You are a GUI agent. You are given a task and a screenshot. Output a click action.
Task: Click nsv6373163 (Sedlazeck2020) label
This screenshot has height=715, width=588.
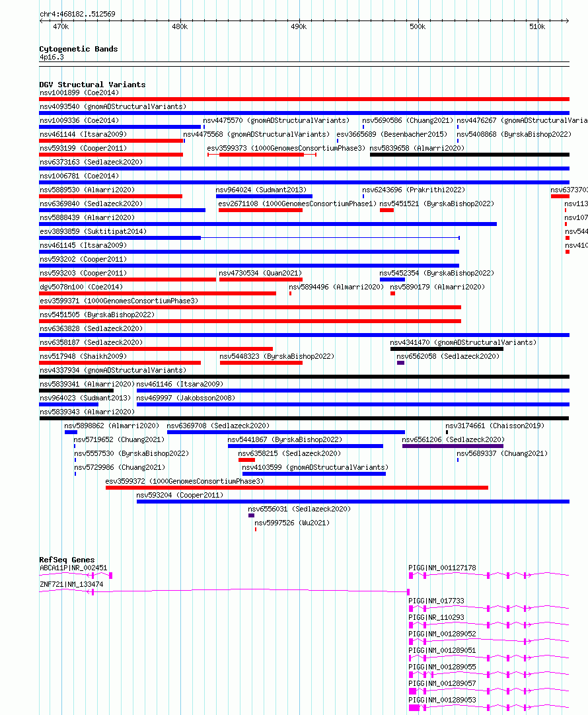pyautogui.click(x=91, y=163)
